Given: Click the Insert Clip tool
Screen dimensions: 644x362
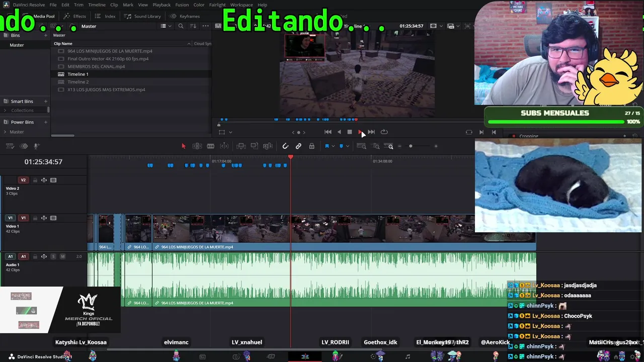Looking at the screenshot, I should pos(241,146).
